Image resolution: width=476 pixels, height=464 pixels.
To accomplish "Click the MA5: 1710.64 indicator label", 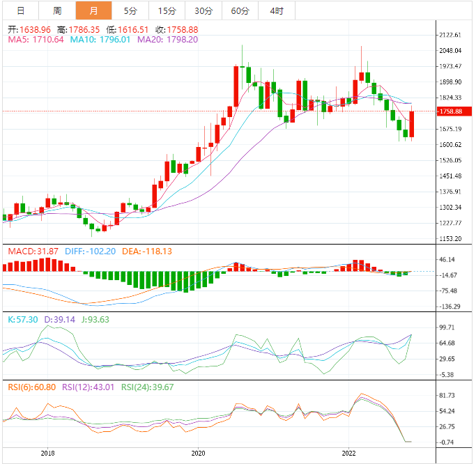I will click(x=36, y=40).
